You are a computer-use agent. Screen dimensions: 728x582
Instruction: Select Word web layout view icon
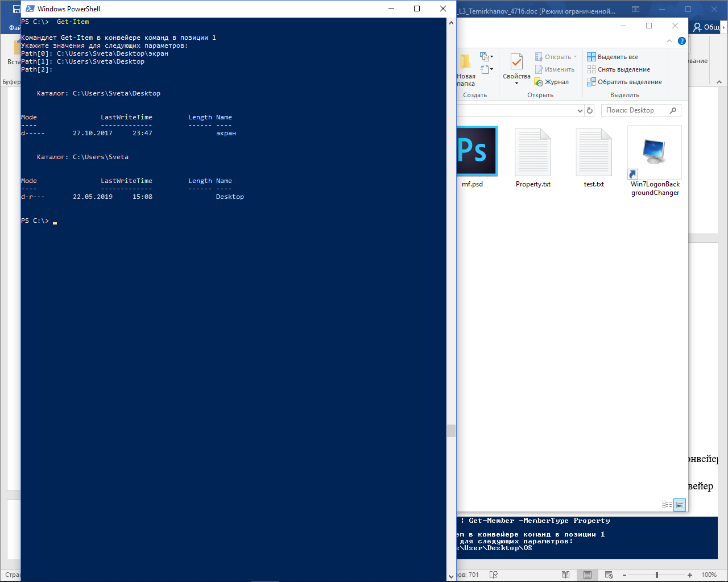pos(609,575)
